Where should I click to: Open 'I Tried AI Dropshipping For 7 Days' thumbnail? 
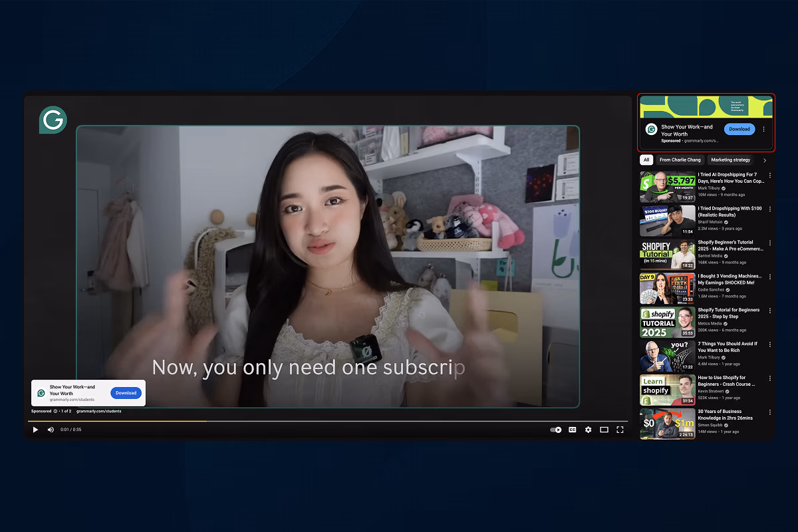coord(667,187)
